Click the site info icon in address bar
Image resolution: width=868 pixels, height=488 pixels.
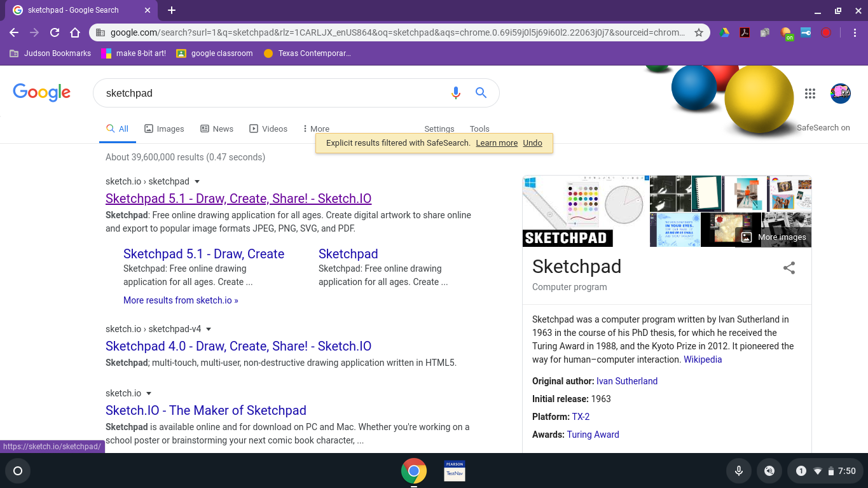[x=100, y=32]
